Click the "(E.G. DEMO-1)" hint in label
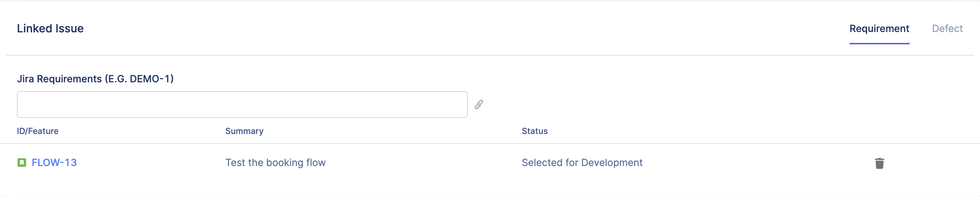This screenshot has height=197, width=980. [x=139, y=78]
